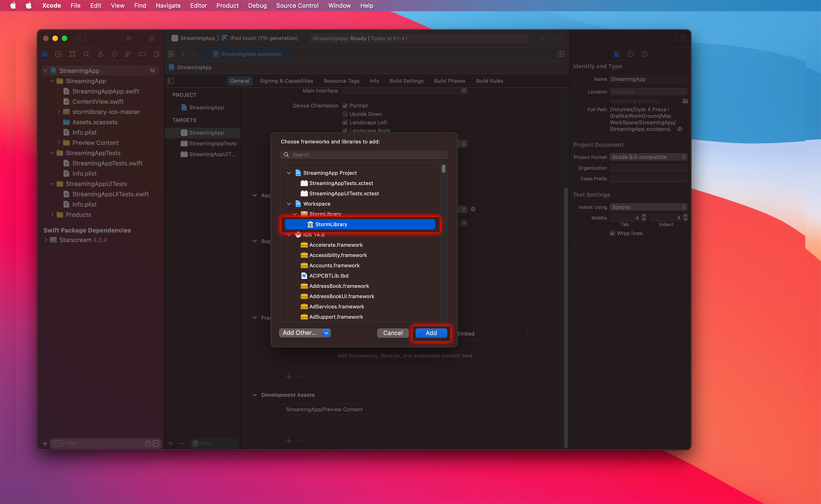Switch to the Resource Tags tab

(341, 81)
